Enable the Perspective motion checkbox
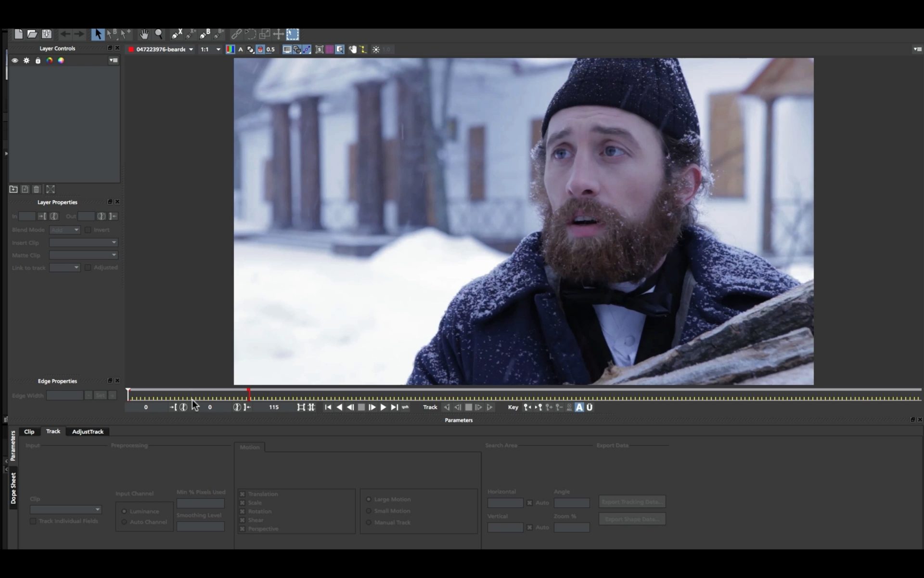 tap(243, 529)
